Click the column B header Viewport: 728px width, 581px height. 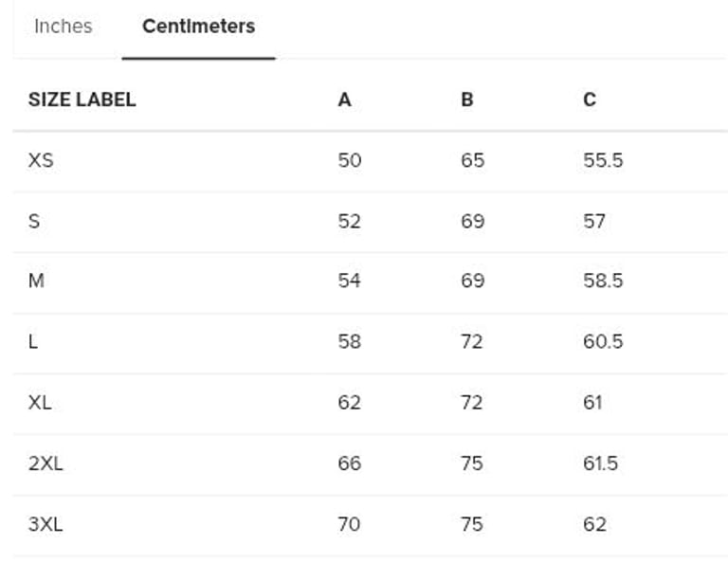[x=466, y=100]
